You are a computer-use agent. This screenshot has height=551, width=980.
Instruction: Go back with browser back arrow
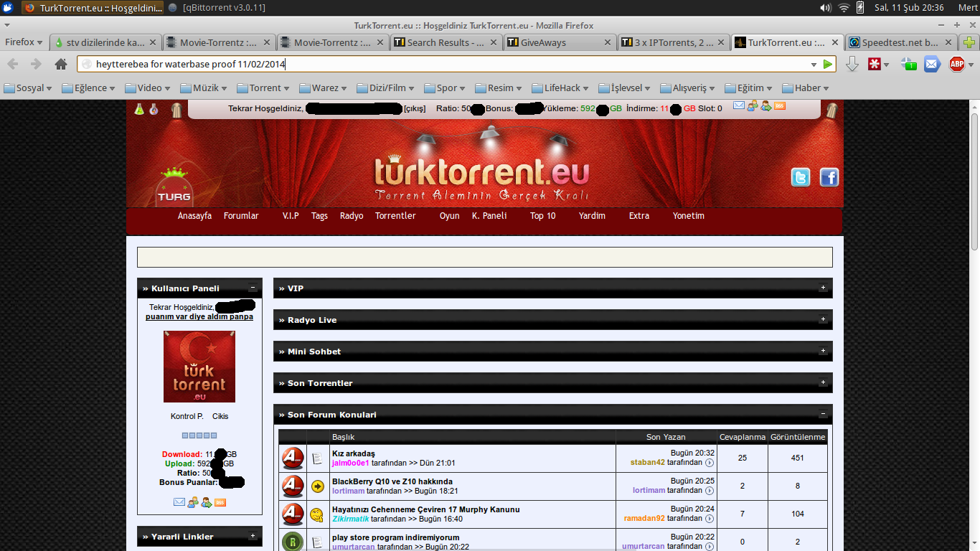13,65
